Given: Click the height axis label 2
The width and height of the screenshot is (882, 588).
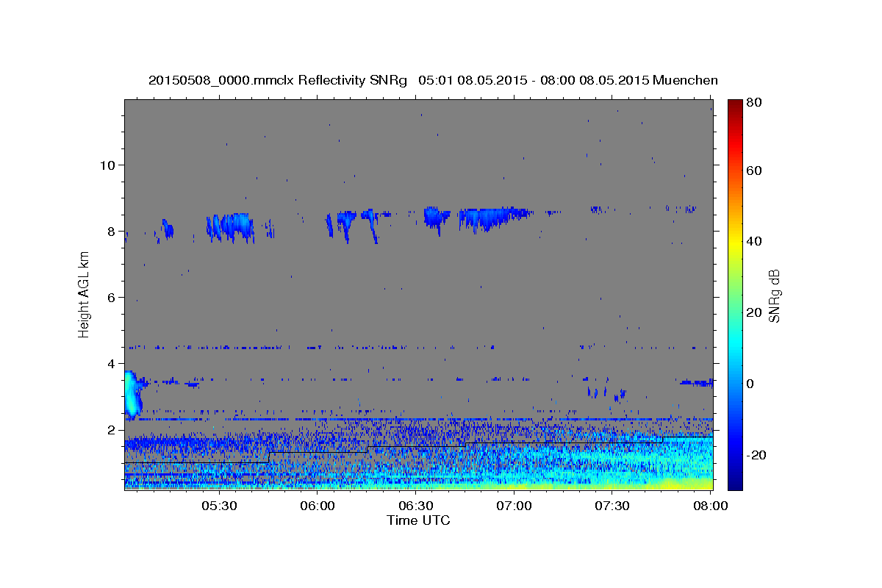Looking at the screenshot, I should click(111, 429).
